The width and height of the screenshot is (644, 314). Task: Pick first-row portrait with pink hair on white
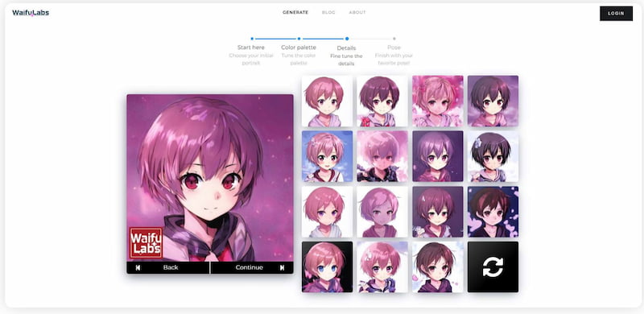pos(327,101)
